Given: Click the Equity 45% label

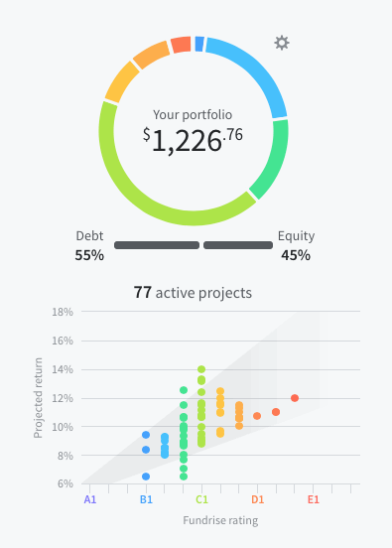Looking at the screenshot, I should (x=296, y=245).
